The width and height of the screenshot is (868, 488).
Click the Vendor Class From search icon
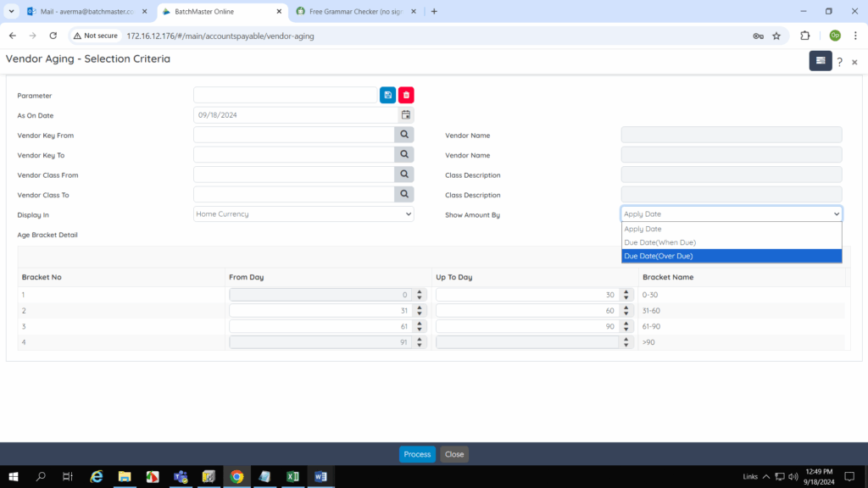click(x=404, y=175)
